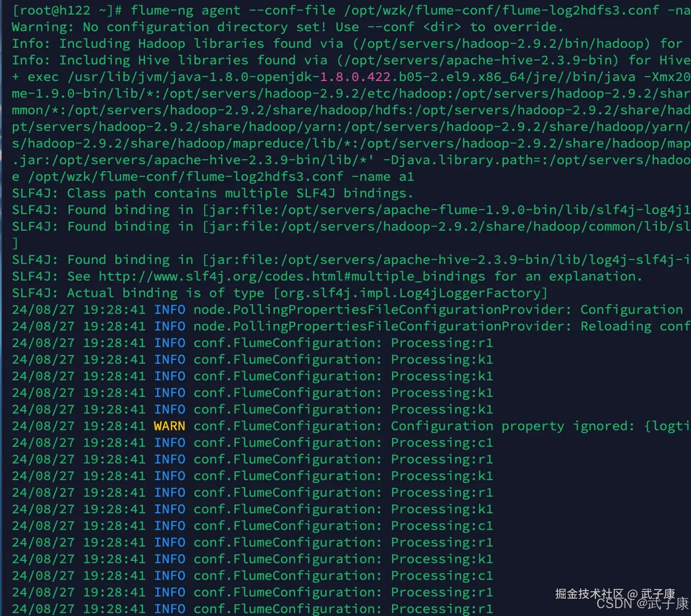Viewport: 691px width, 616px height.
Task: Click the '--conf-file' option in the command
Action: [x=292, y=10]
